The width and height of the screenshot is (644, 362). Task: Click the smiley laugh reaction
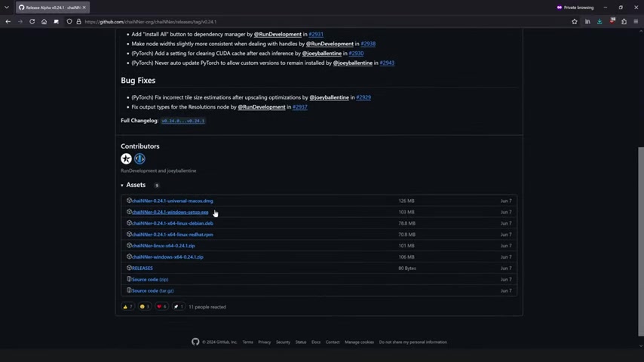144,307
